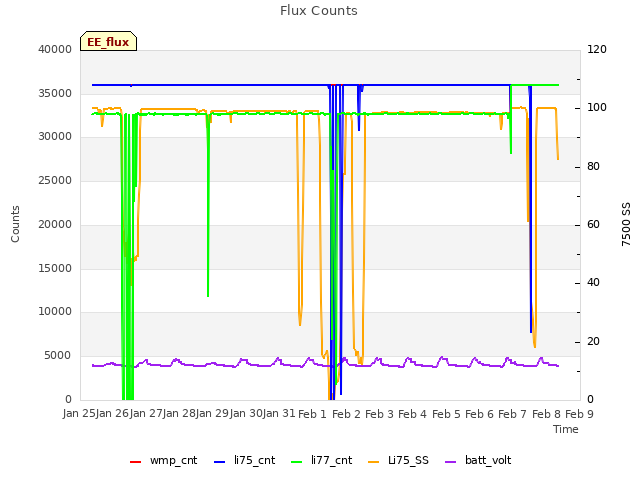Click the Feb 9 x-axis date label
Screen dimensions: 640x480
click(x=579, y=414)
